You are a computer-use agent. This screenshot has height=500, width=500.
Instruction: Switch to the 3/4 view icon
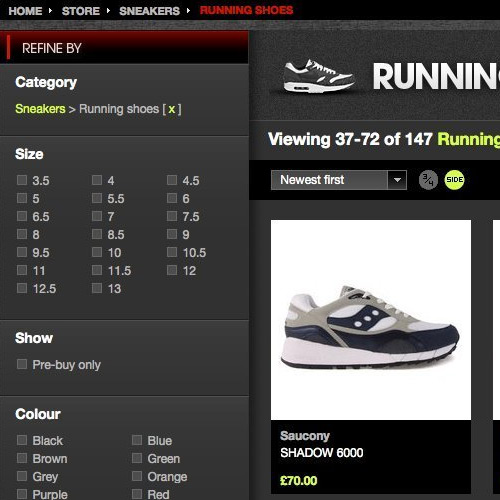[x=428, y=180]
